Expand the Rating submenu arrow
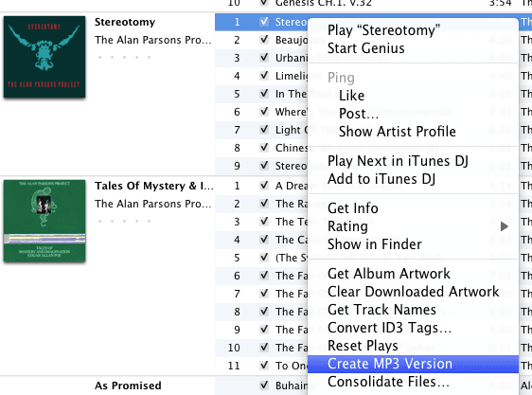This screenshot has width=532, height=395. point(505,226)
